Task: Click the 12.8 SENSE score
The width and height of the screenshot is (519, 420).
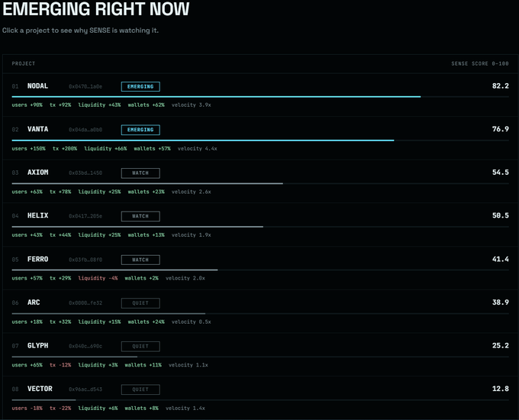Action: point(500,389)
